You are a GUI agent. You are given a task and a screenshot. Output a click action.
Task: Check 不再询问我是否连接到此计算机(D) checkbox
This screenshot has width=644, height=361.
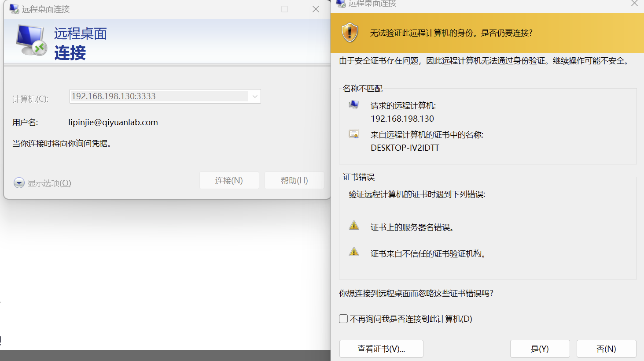pyautogui.click(x=343, y=319)
